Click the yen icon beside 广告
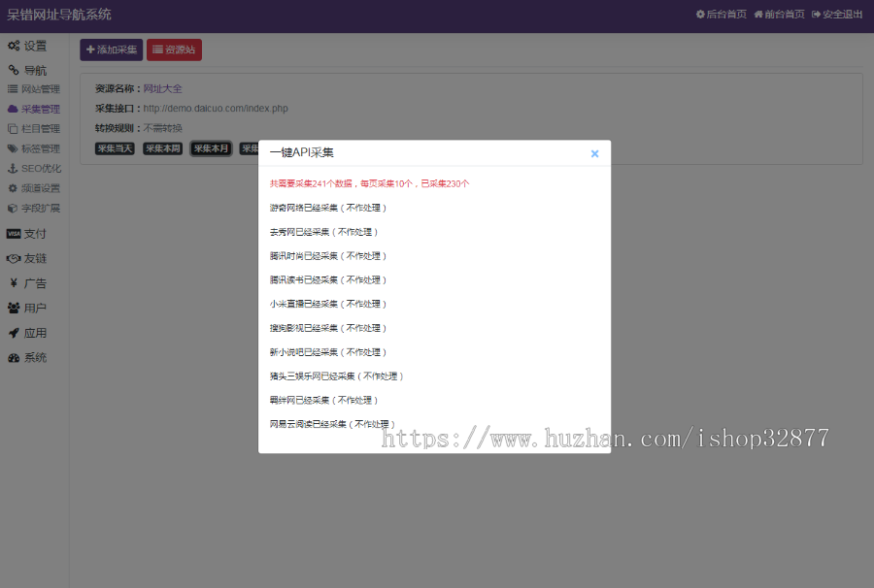The height and width of the screenshot is (588, 874). pos(14,283)
